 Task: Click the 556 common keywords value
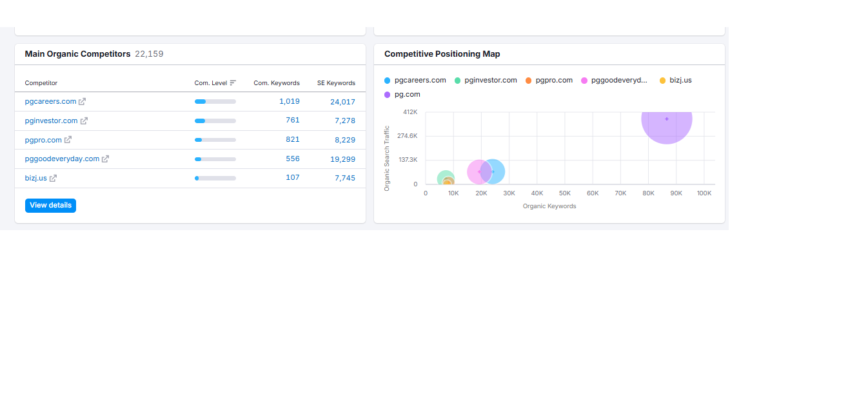(x=293, y=159)
